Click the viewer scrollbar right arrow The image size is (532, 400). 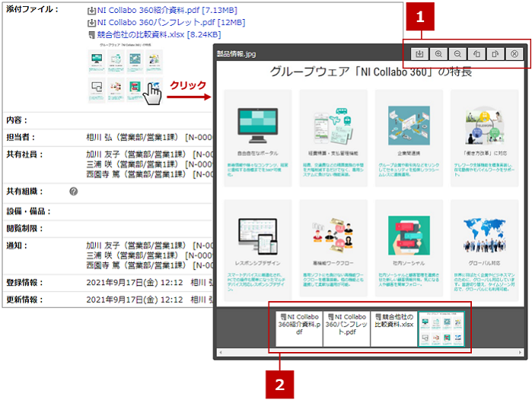click(520, 353)
